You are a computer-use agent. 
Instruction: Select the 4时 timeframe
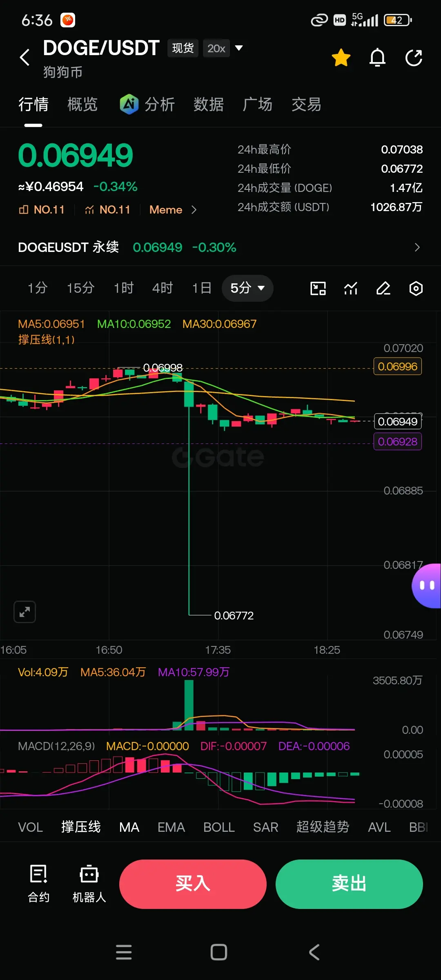point(163,288)
